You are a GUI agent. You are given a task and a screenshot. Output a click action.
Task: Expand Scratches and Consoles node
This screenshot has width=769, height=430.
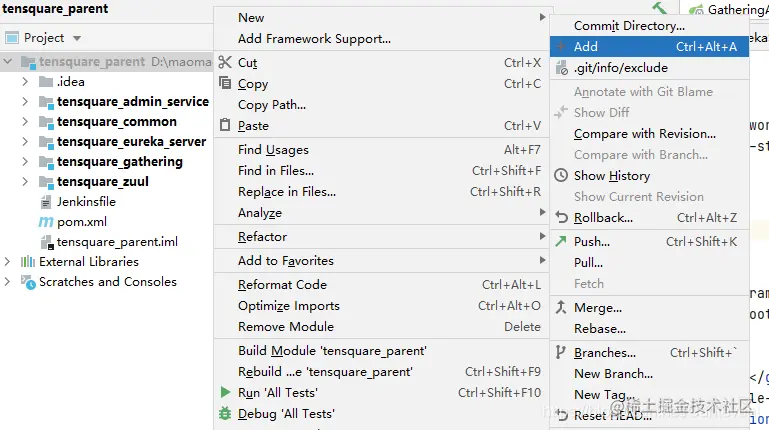click(x=7, y=281)
